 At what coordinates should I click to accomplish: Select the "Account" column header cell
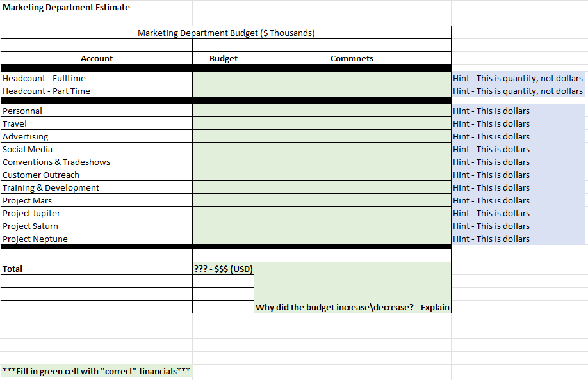click(97, 58)
